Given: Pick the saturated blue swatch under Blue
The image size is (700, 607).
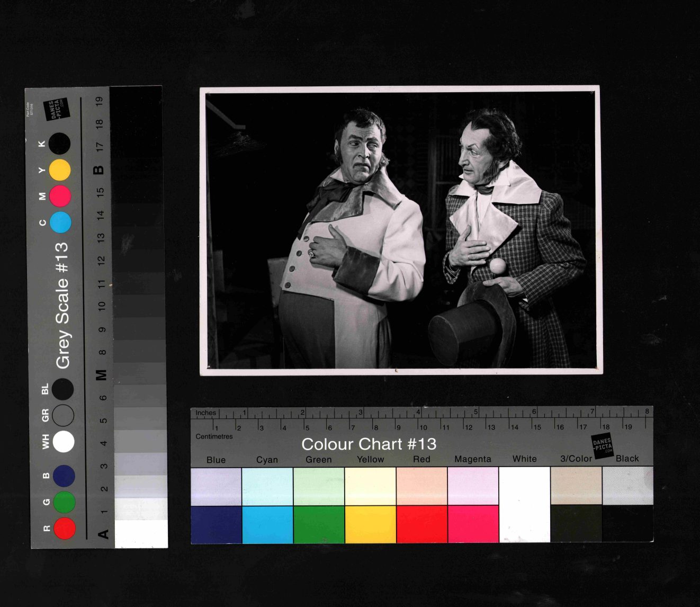Looking at the screenshot, I should [x=216, y=524].
